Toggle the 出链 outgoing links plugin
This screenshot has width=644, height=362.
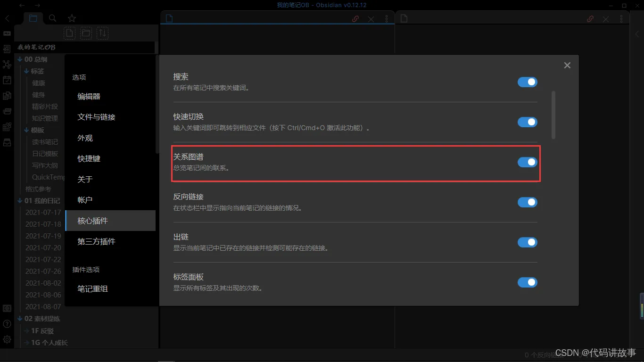(528, 242)
